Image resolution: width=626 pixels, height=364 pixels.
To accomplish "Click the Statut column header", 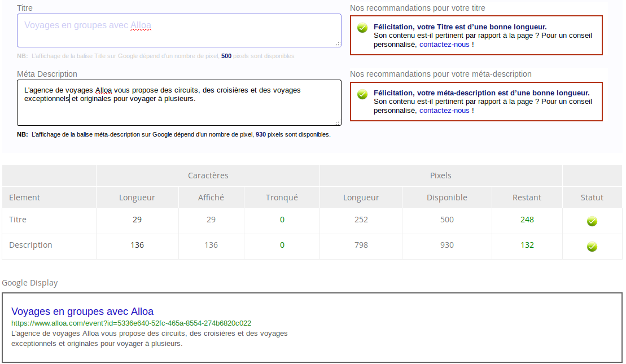I will click(592, 198).
